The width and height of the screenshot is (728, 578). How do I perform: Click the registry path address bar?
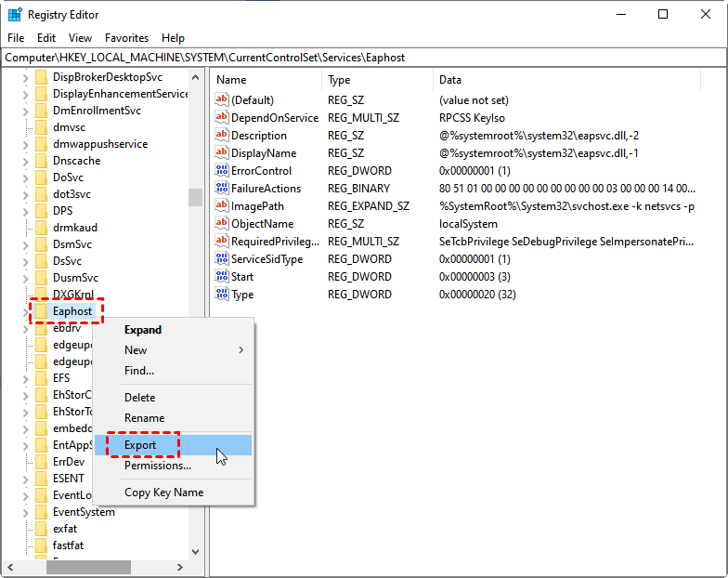364,58
